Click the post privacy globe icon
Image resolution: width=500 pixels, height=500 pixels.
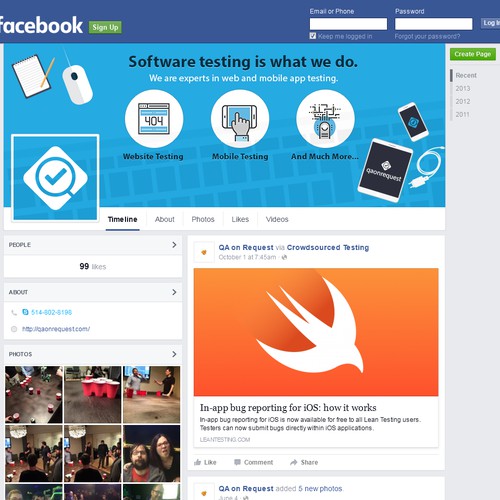284,257
